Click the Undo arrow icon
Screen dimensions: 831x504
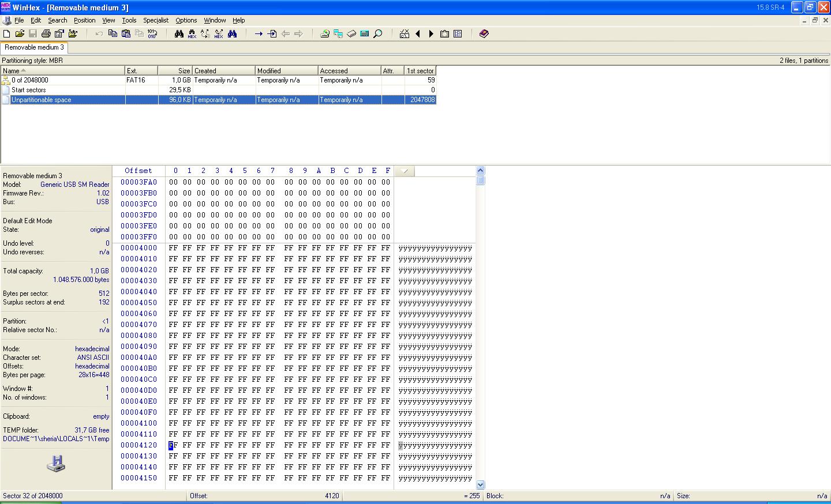[x=99, y=34]
